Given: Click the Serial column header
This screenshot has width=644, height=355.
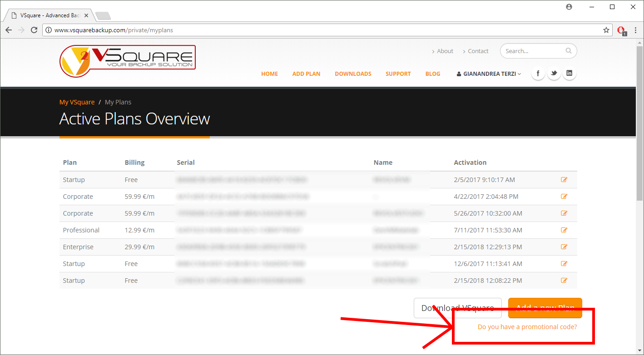Looking at the screenshot, I should 186,163.
